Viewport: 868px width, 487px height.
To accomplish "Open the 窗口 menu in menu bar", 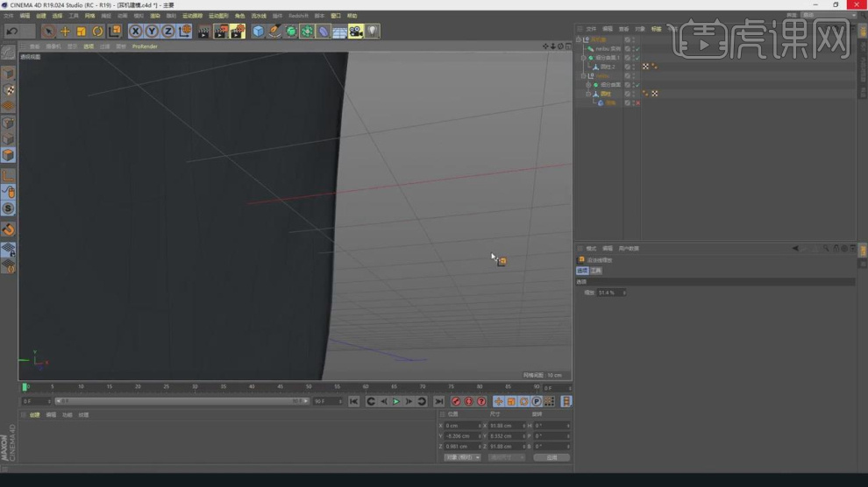I will point(336,16).
